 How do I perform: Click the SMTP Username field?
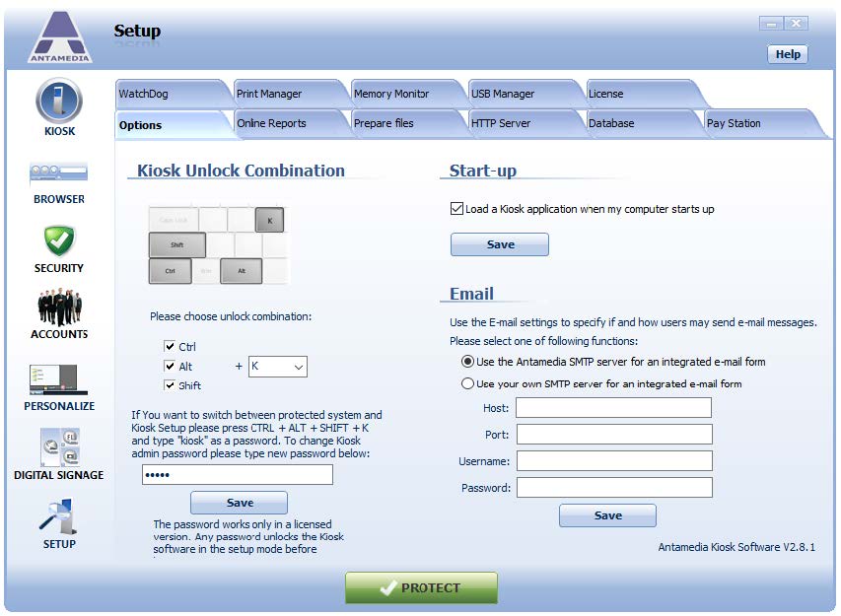pos(614,461)
